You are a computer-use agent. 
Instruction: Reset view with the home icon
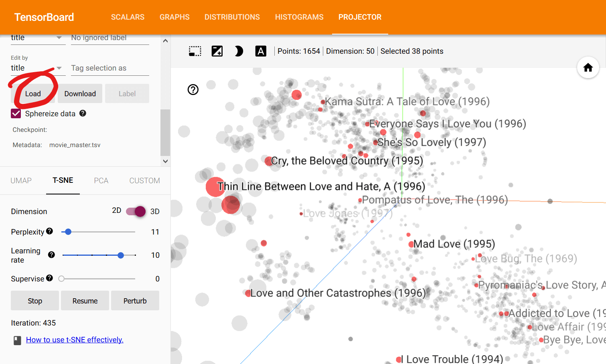point(588,68)
